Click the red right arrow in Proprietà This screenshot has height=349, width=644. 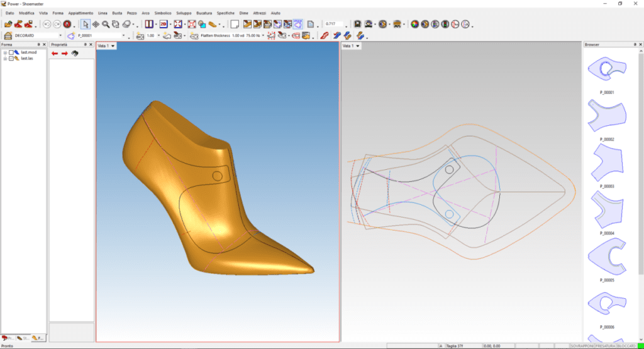click(x=64, y=54)
